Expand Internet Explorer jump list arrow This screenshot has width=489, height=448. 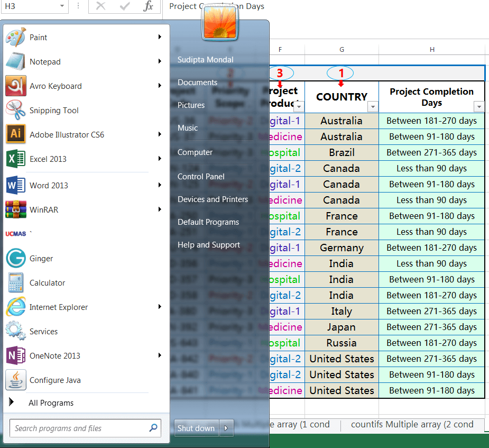160,307
